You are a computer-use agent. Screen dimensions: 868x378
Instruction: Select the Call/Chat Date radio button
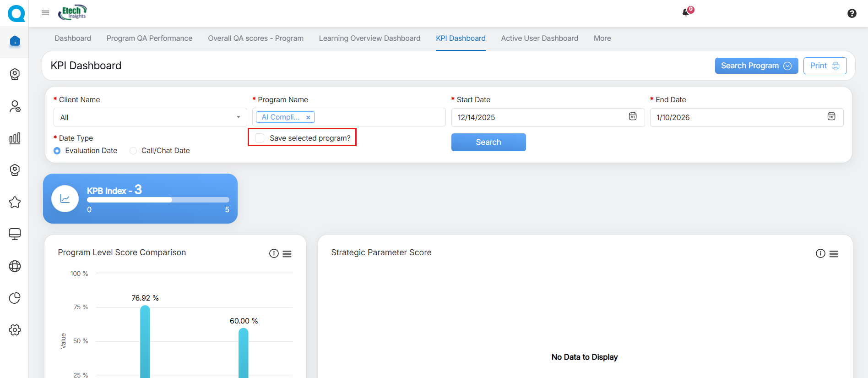133,151
